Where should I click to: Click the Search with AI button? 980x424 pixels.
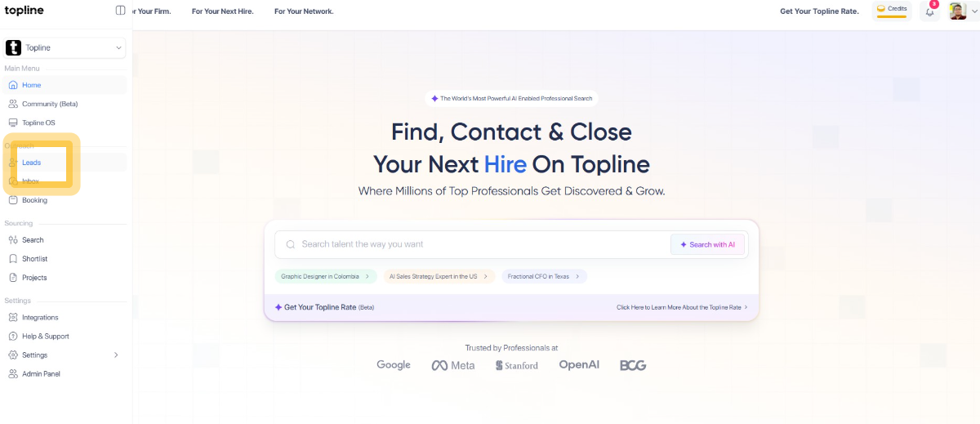point(707,244)
